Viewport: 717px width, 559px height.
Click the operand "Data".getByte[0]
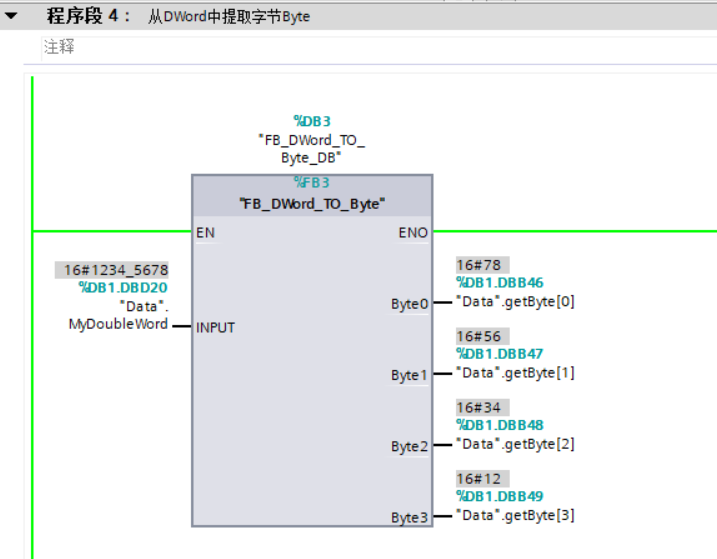(515, 302)
